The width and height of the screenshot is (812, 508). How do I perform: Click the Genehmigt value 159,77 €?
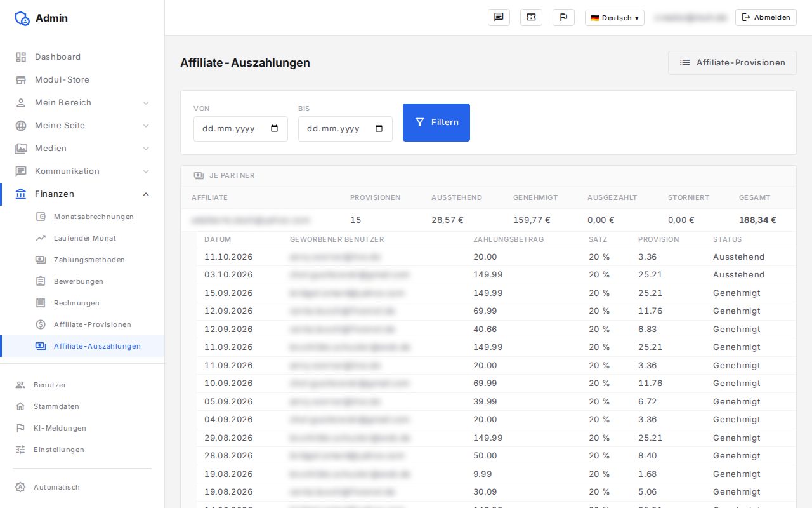tap(532, 220)
